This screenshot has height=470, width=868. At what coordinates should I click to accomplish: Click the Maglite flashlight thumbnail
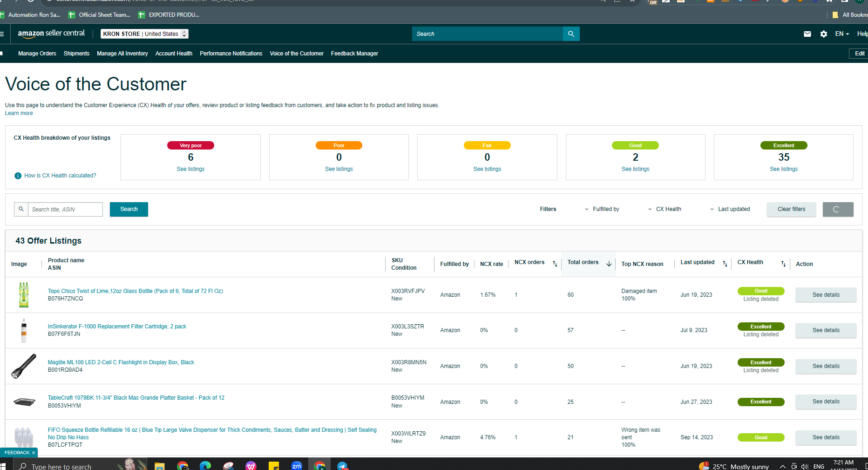(24, 366)
